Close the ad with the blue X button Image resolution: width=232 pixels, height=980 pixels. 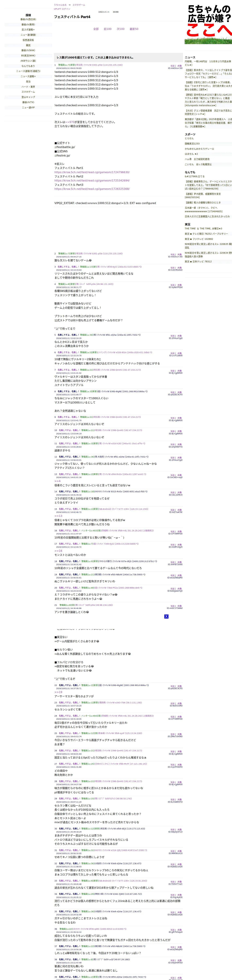(x=166, y=616)
